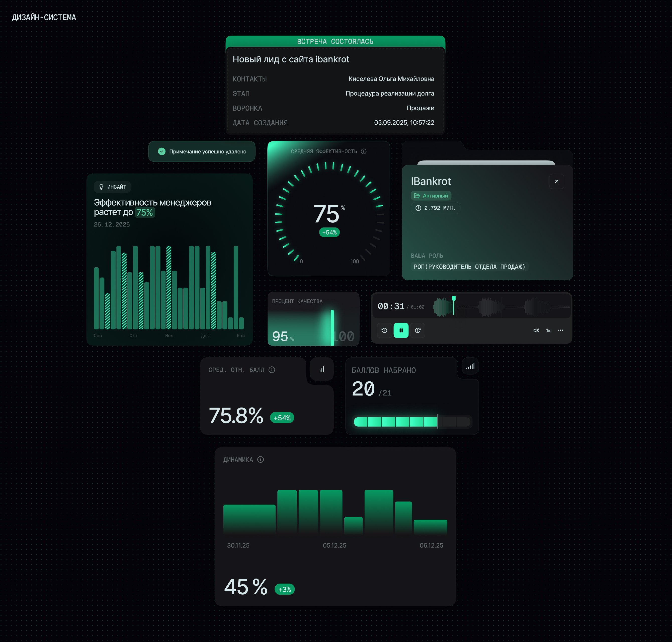The width and height of the screenshot is (672, 642).
Task: Mute the player volume icon
Action: tap(536, 330)
